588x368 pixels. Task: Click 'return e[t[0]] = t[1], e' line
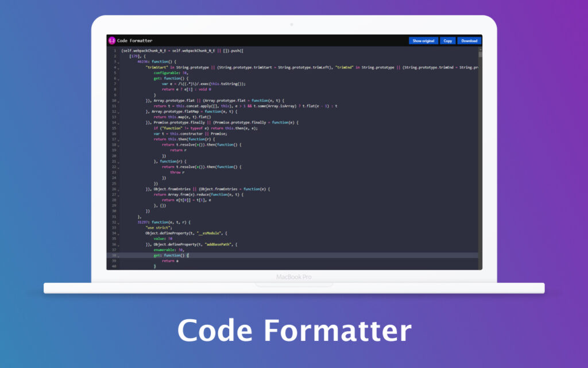pos(187,200)
